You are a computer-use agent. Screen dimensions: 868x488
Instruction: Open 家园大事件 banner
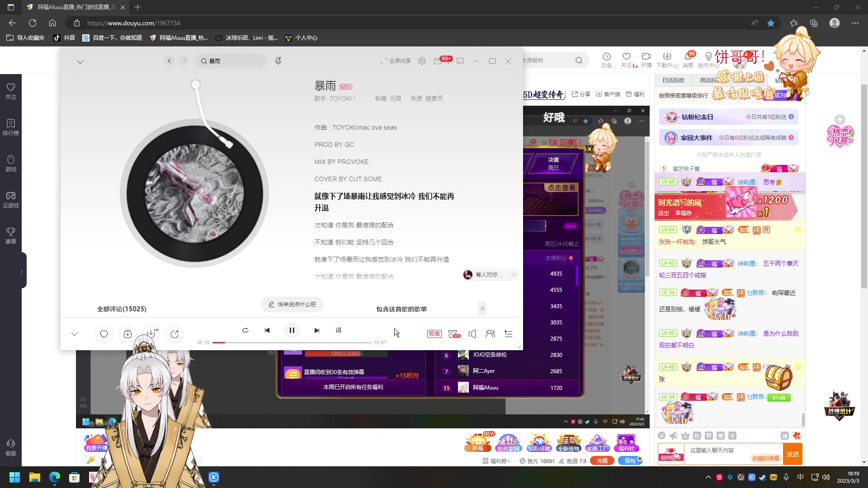728,138
